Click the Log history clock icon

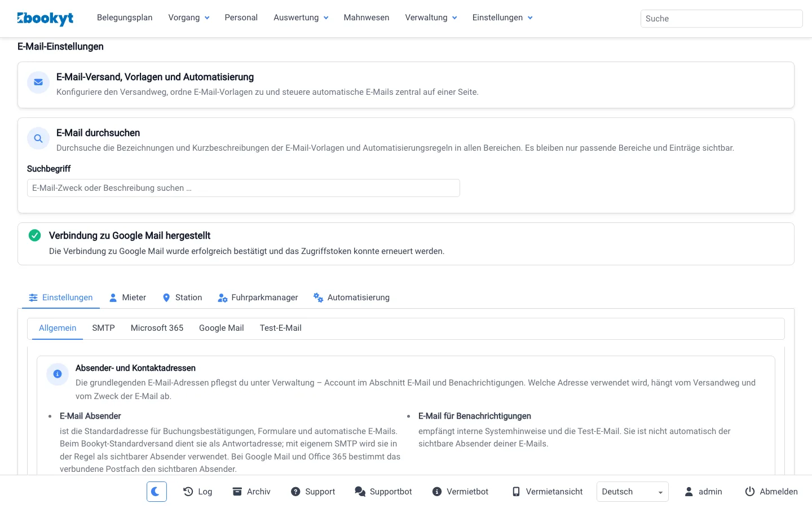coord(188,492)
